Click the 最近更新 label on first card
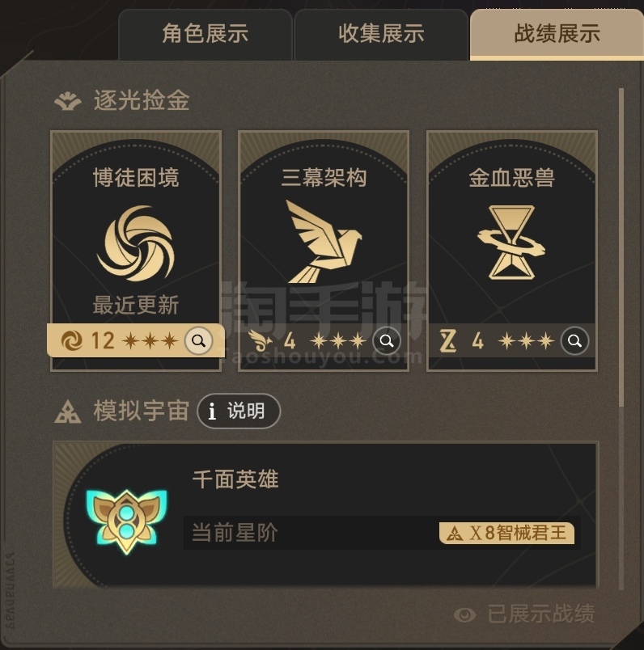 click(136, 305)
